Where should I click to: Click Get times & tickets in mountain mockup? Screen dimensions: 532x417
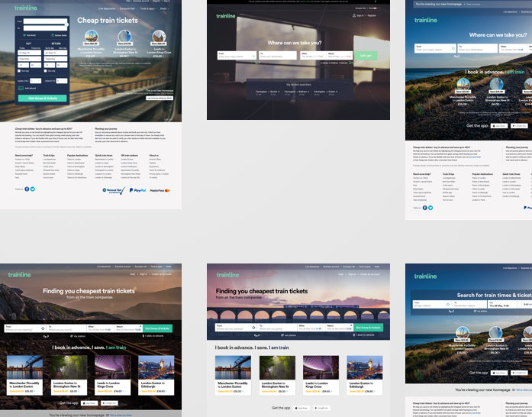pyautogui.click(x=157, y=328)
